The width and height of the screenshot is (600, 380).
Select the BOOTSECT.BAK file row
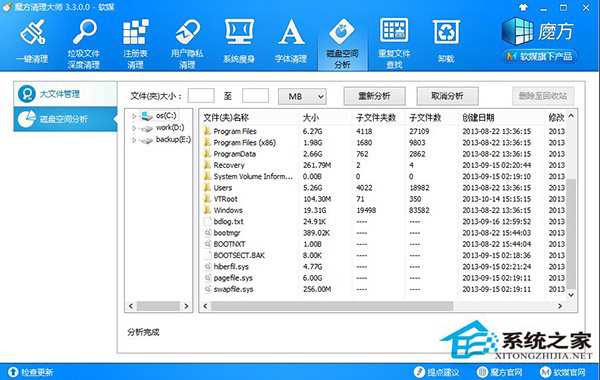point(383,255)
